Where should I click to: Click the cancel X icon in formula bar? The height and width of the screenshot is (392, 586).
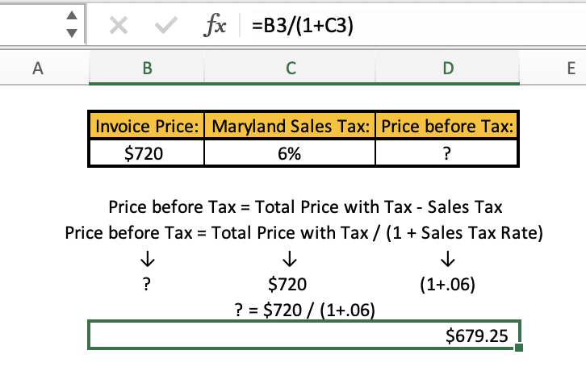[119, 27]
